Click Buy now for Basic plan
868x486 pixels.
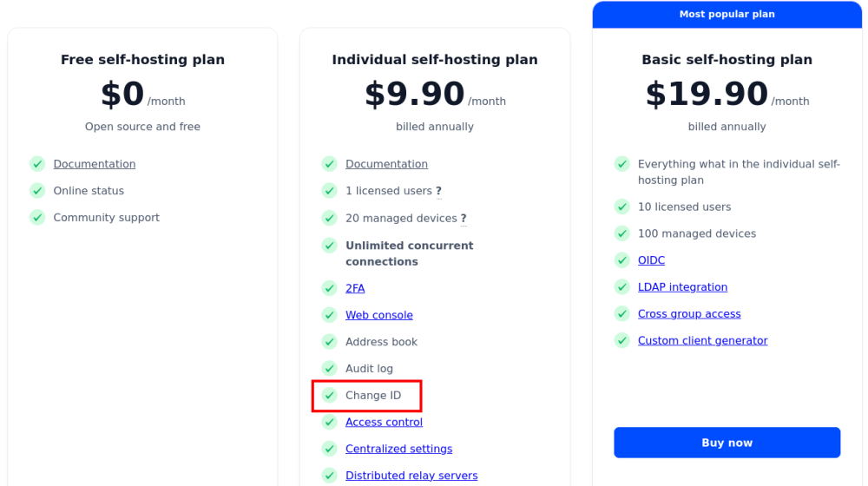(727, 443)
